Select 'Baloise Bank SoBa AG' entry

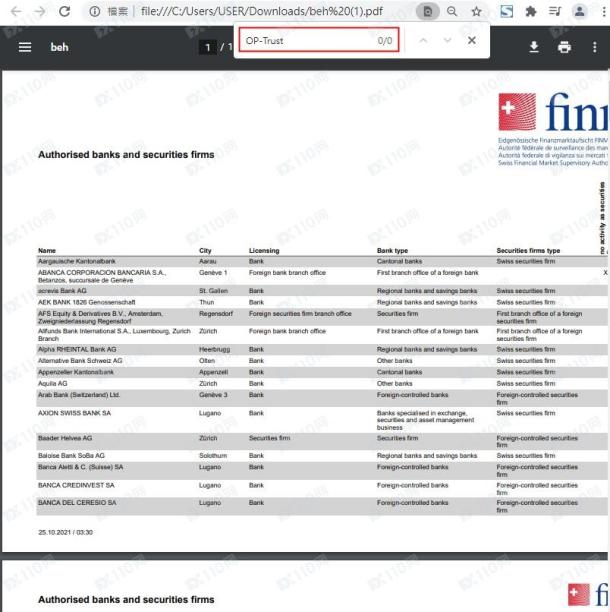pyautogui.click(x=71, y=455)
